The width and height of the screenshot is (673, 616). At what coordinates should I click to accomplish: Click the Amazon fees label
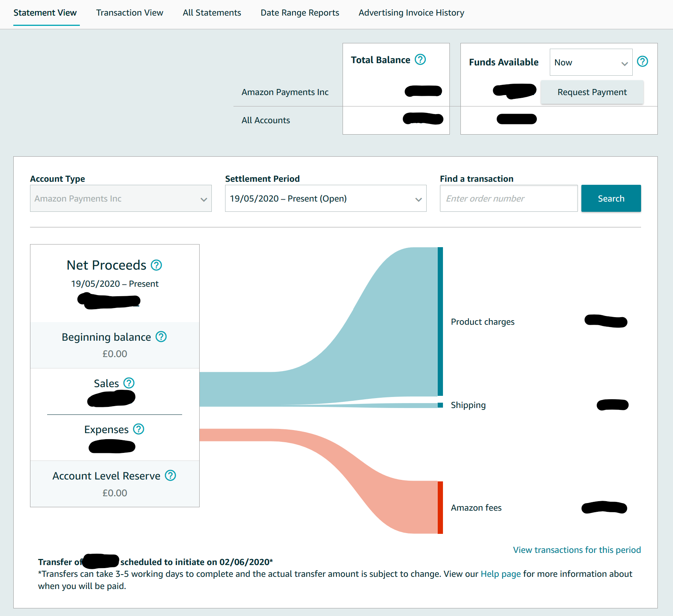(476, 508)
